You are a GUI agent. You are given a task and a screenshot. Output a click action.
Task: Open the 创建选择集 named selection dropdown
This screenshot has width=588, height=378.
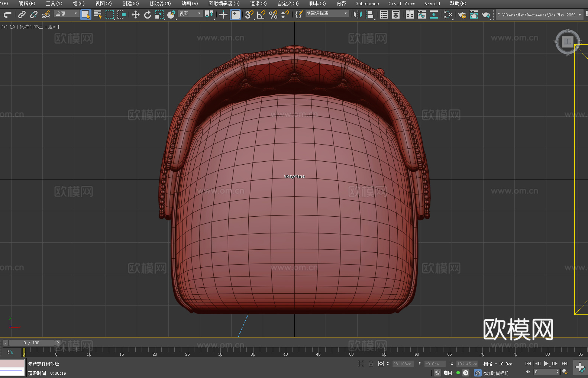327,13
